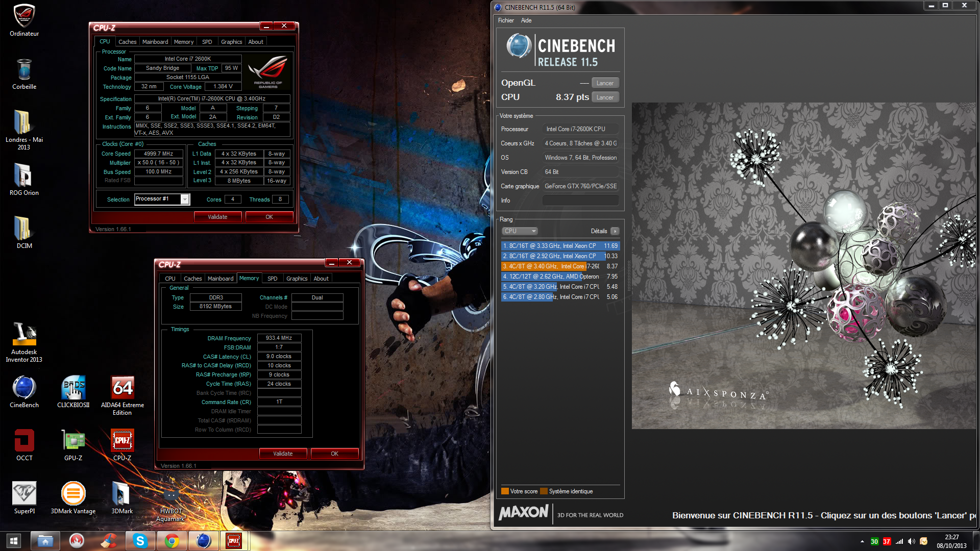Click the Core Speed 4999.7 MHz value
Screen dimensions: 980x551
coord(159,154)
